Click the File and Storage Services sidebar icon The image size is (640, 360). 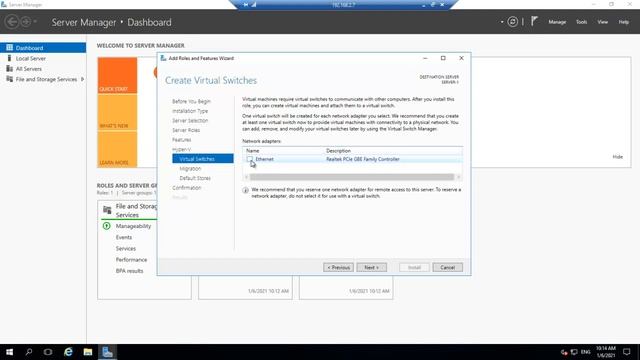[9, 79]
